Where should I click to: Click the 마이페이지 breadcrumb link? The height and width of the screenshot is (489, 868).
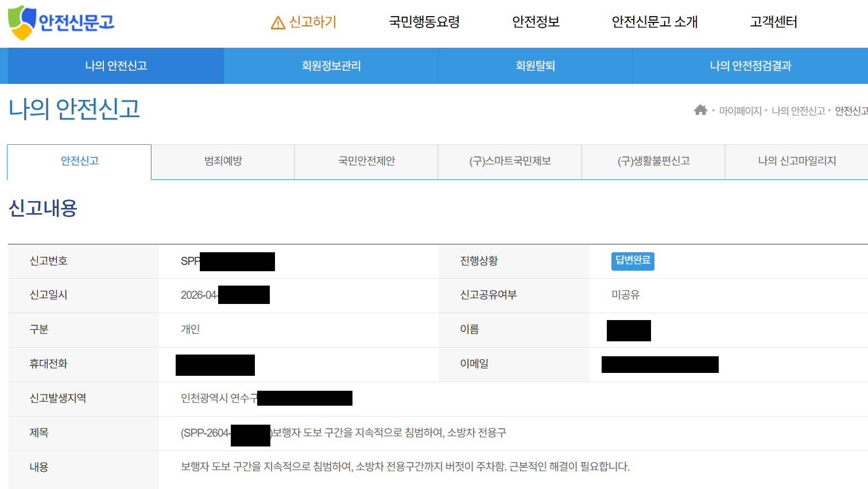click(x=740, y=111)
